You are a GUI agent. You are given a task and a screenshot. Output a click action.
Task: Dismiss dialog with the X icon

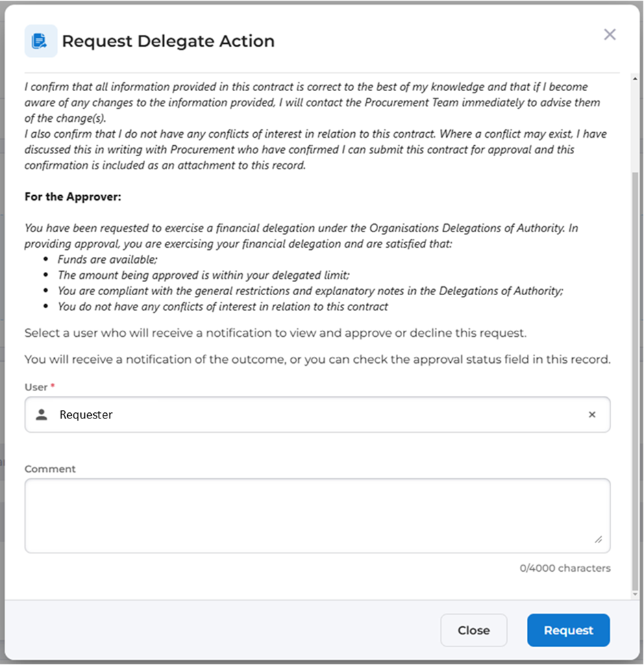pos(609,35)
